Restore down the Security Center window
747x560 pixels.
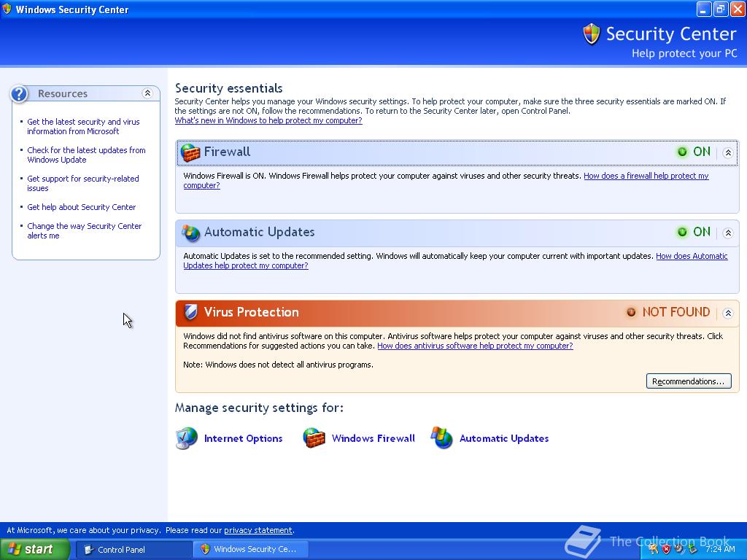pyautogui.click(x=721, y=9)
